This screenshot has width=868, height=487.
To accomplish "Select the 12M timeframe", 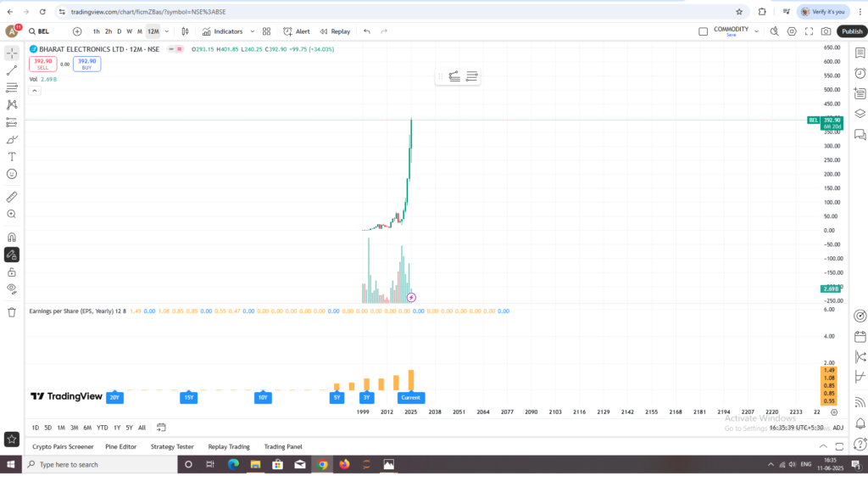I will tap(153, 31).
